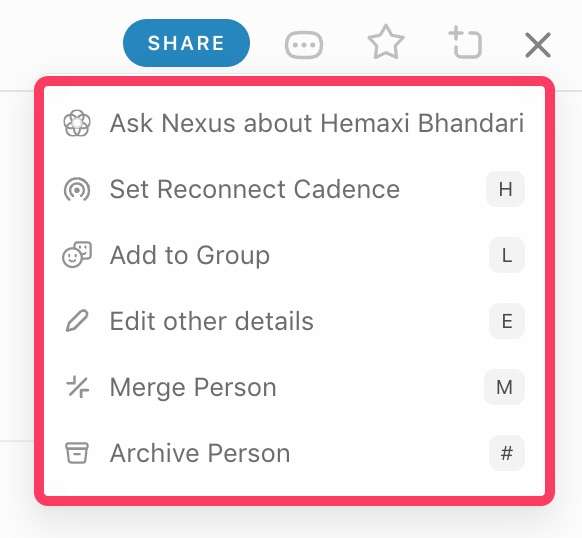Open Edit other details
The image size is (582, 538).
pyautogui.click(x=294, y=321)
